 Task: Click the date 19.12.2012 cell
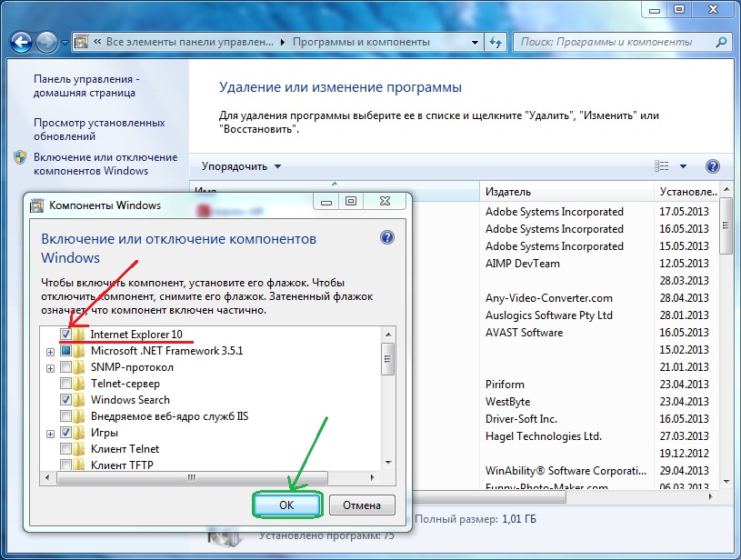tap(685, 454)
